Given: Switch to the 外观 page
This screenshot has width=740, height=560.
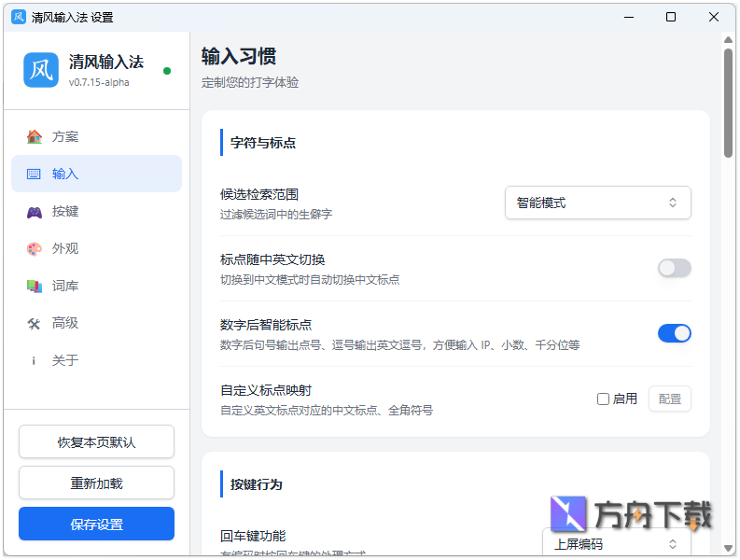Looking at the screenshot, I should tap(96, 248).
